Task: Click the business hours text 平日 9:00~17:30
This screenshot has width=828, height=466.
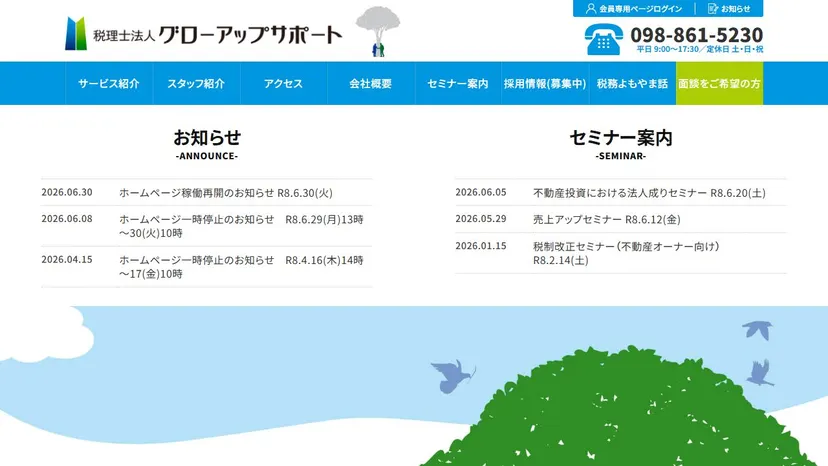Action: pos(667,49)
